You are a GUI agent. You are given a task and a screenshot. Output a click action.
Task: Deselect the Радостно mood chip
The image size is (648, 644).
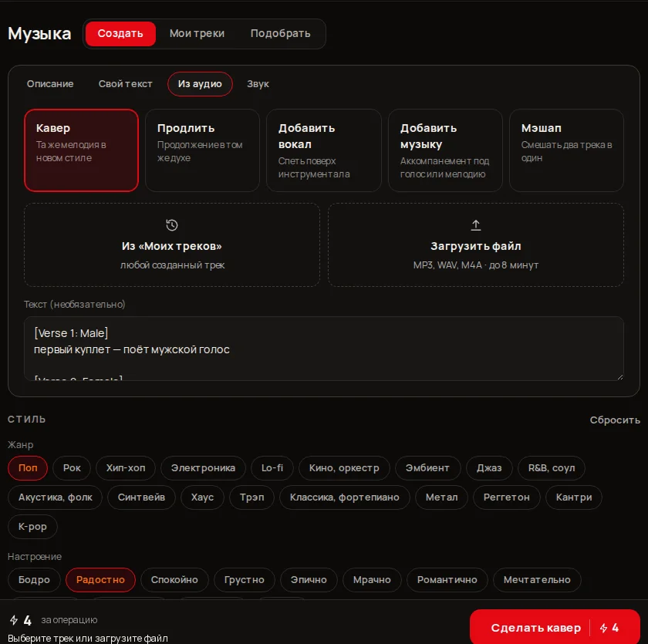click(100, 580)
